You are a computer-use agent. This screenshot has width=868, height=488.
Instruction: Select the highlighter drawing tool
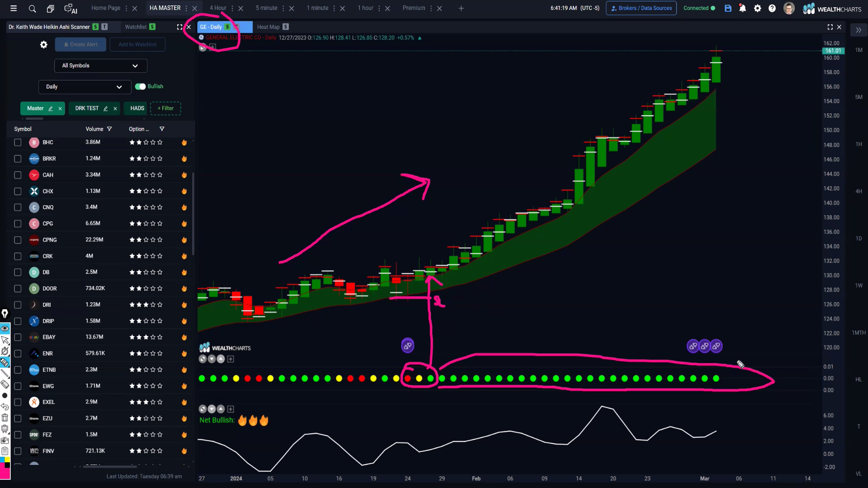[x=5, y=362]
